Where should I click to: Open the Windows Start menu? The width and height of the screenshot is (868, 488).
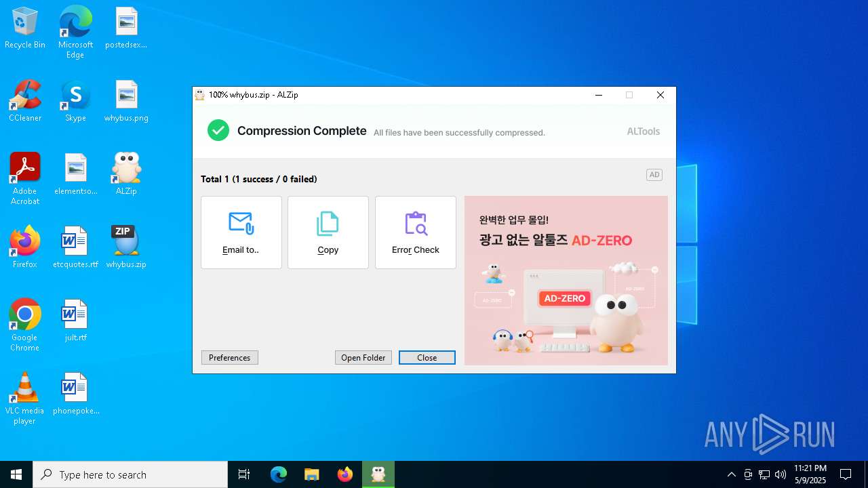pos(16,474)
